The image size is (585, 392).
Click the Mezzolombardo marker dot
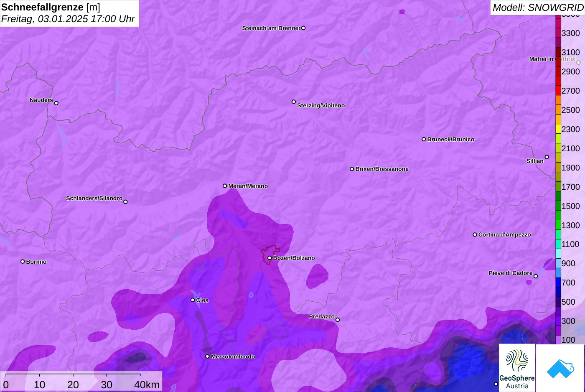click(x=207, y=356)
